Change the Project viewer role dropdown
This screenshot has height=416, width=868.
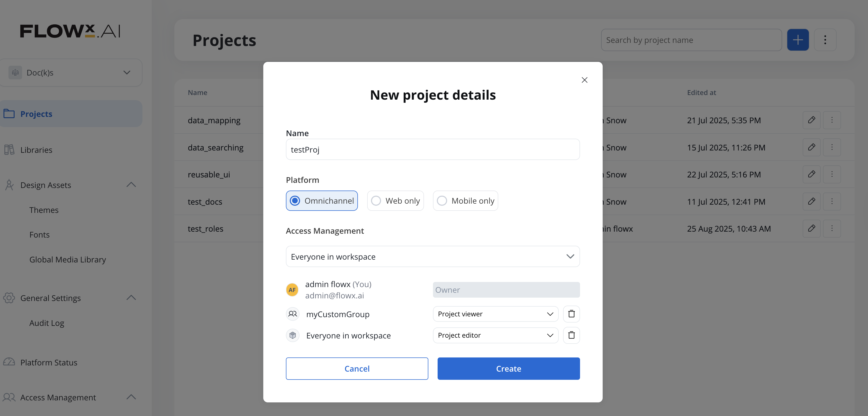(495, 314)
